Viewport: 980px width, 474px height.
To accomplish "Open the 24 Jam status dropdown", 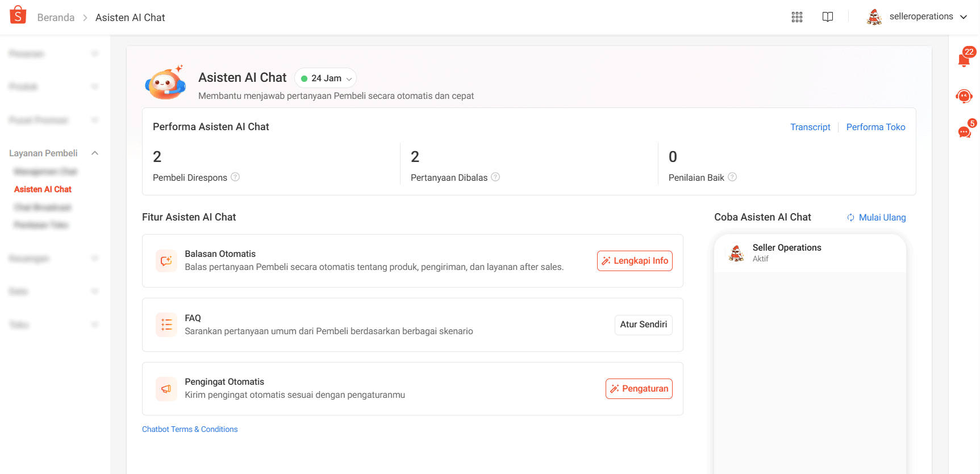I will click(326, 78).
